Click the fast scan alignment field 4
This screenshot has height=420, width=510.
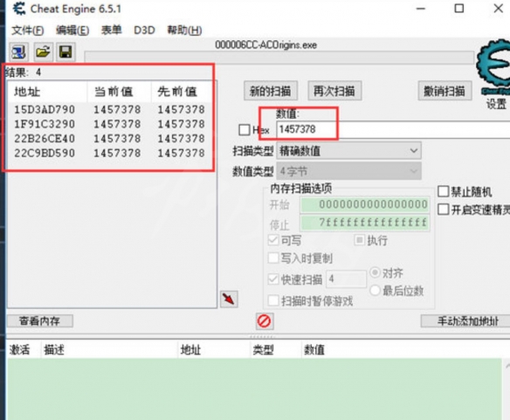(x=346, y=279)
